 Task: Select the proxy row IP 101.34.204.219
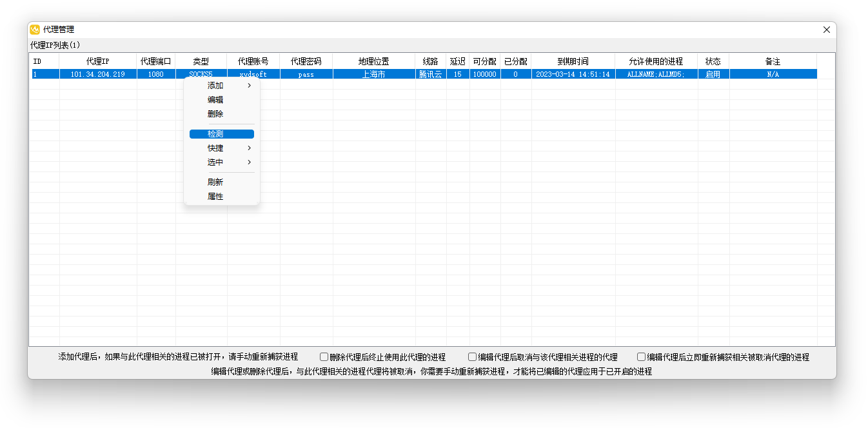tap(98, 74)
